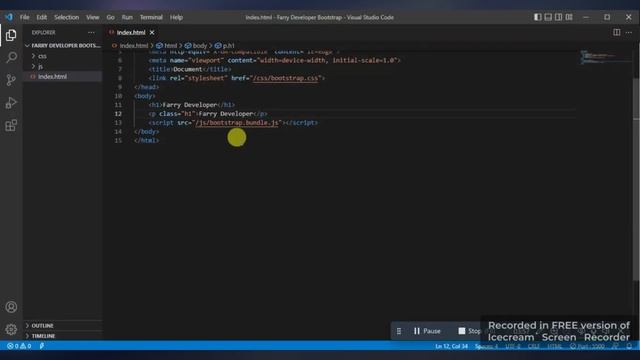Viewport: 640px width, 360px height.
Task: Click the editor vertical scrollbar
Action: (x=636, y=180)
